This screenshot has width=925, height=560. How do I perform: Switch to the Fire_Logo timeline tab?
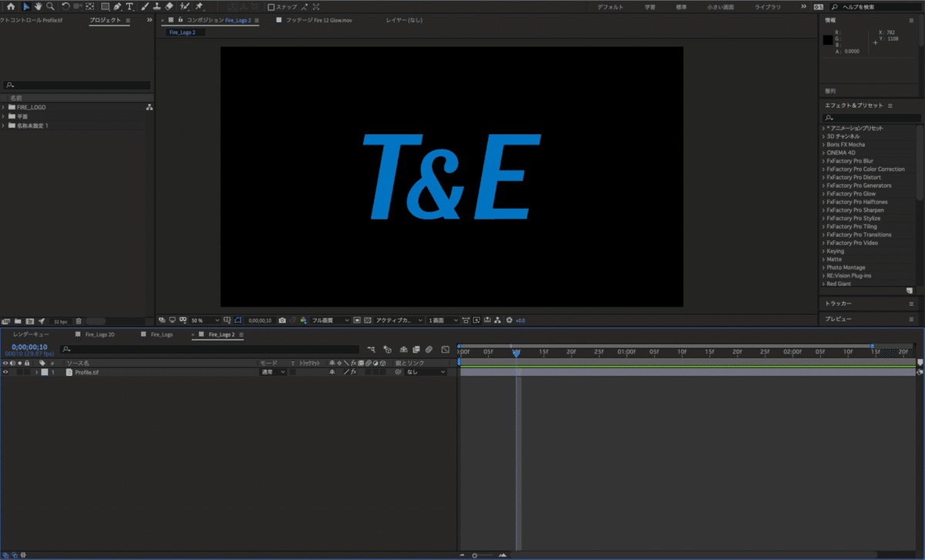click(x=162, y=335)
